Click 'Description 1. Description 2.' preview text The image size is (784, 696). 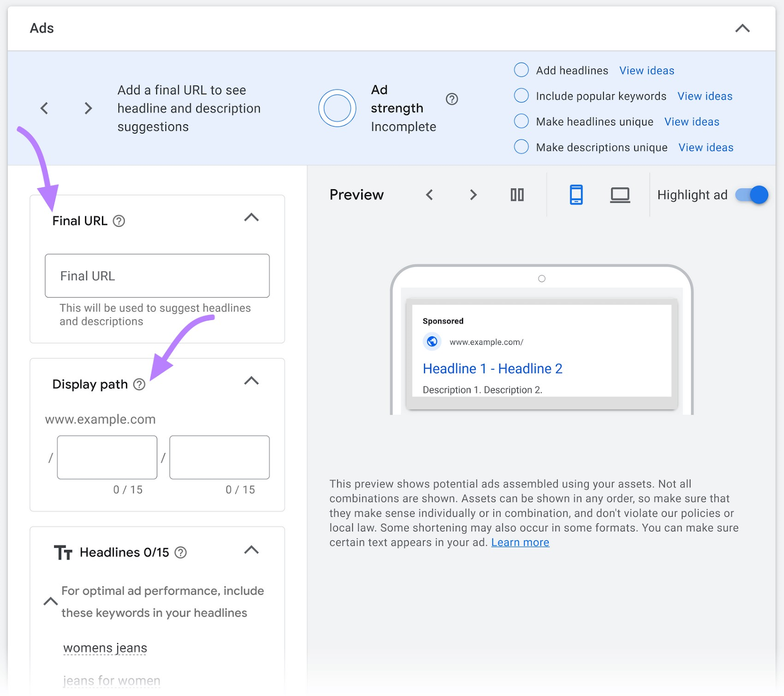tap(483, 390)
